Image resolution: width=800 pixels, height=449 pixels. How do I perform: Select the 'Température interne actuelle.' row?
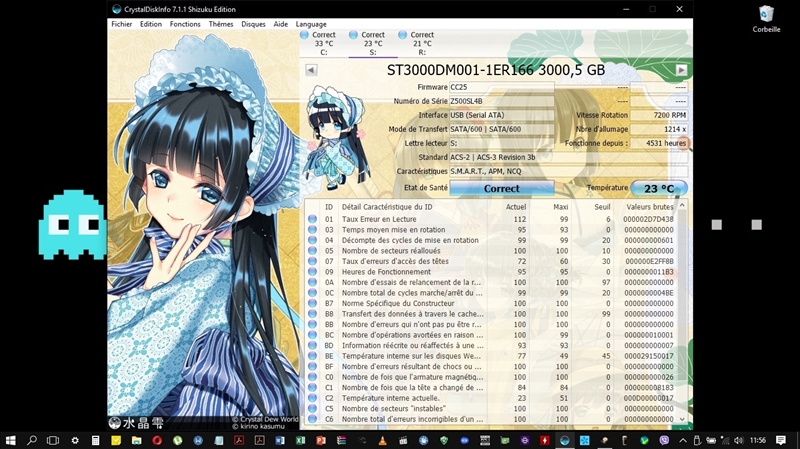491,398
